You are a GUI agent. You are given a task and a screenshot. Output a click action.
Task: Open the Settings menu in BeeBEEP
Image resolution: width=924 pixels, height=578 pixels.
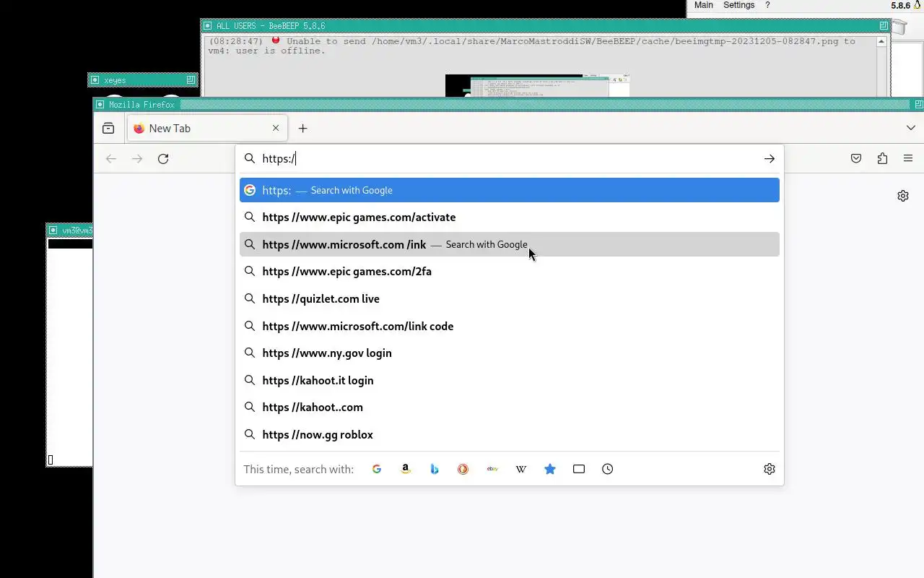tap(738, 5)
